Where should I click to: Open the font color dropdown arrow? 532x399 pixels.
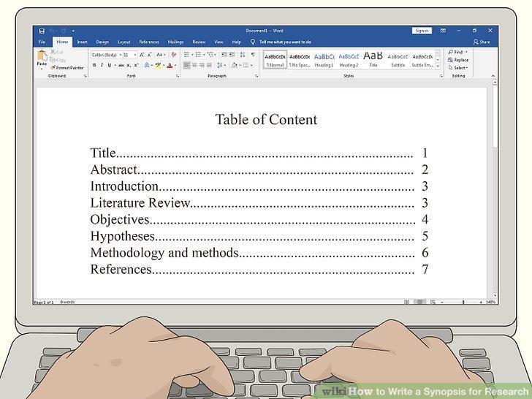coord(175,65)
